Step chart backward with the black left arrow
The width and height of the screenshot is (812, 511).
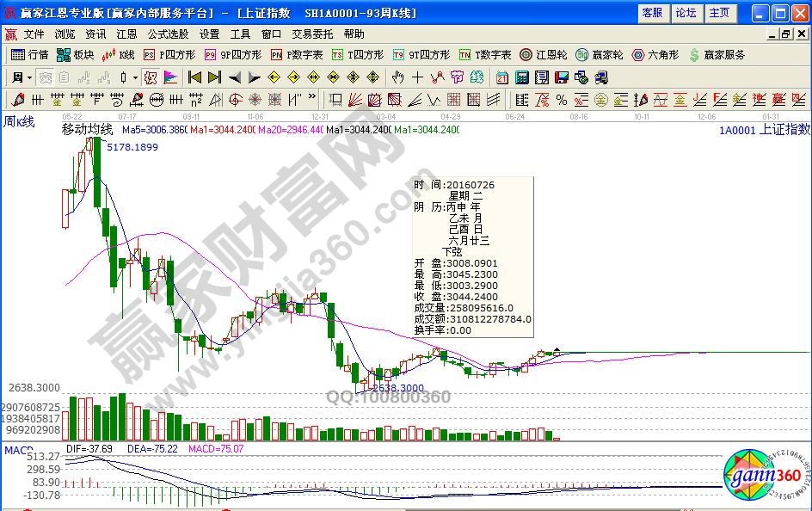pos(235,77)
